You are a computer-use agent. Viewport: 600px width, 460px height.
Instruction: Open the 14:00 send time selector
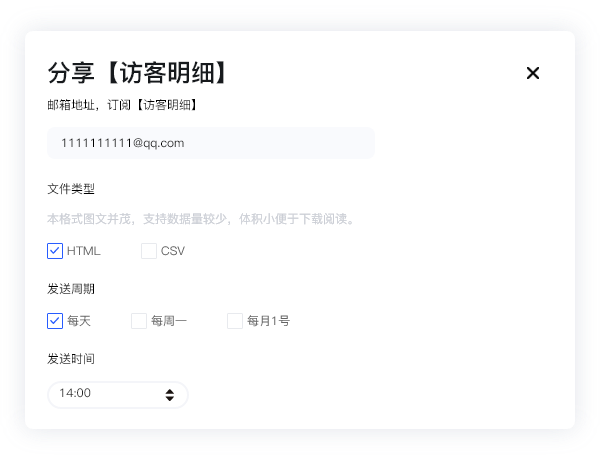(118, 395)
